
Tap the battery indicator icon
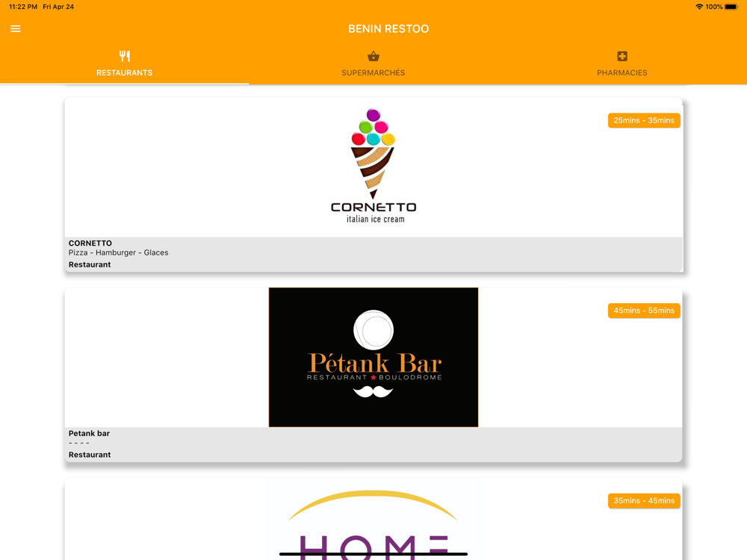coord(731,7)
